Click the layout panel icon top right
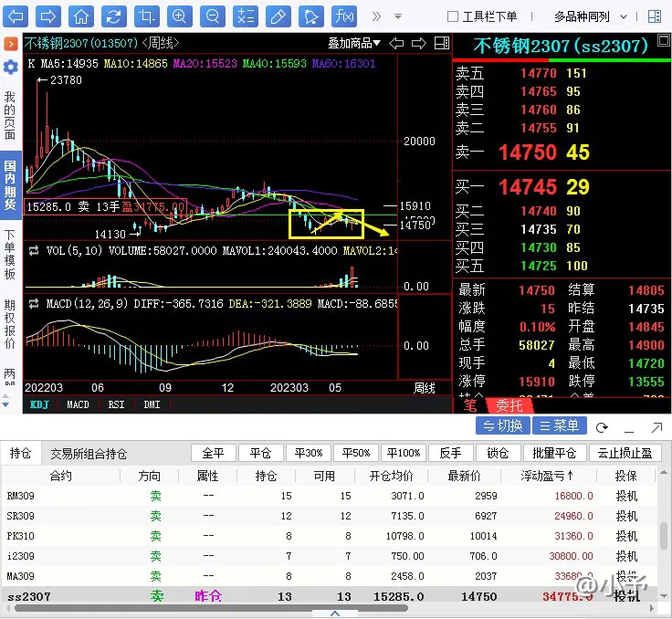 tap(655, 16)
